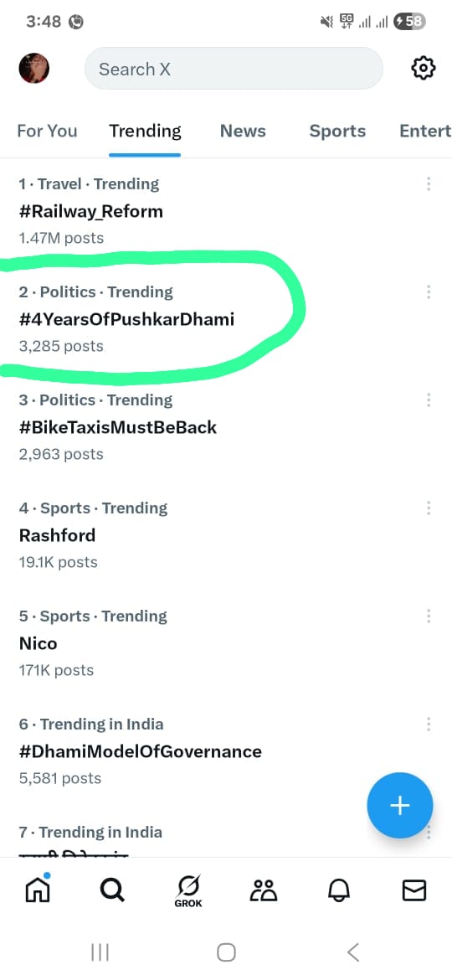This screenshot has width=452, height=980.
Task: Tap the search magnifier icon
Action: click(x=112, y=890)
